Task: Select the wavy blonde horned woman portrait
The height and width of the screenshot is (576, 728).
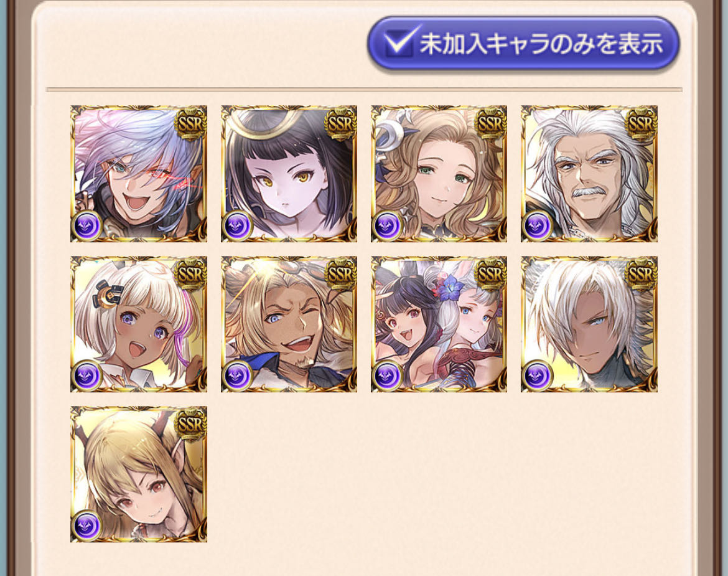Action: pos(439,174)
